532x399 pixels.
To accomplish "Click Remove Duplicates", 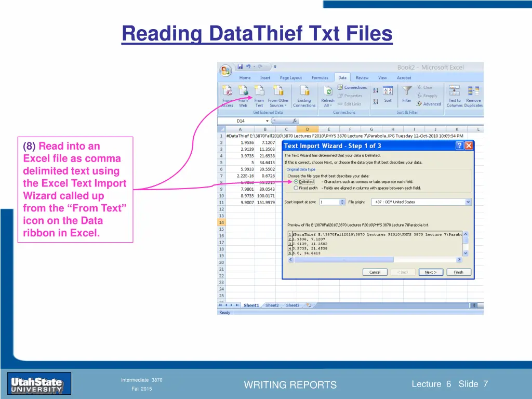I will coord(473,96).
